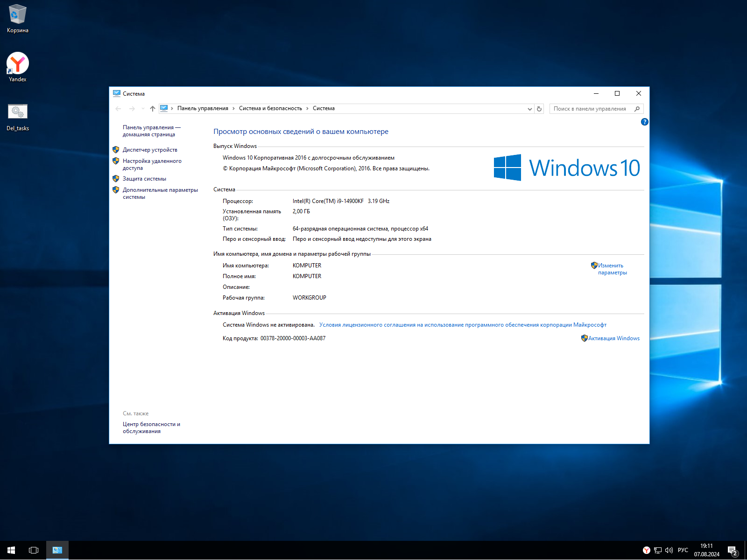Click KOMPUTER next to Имя компьютера

[307, 266]
